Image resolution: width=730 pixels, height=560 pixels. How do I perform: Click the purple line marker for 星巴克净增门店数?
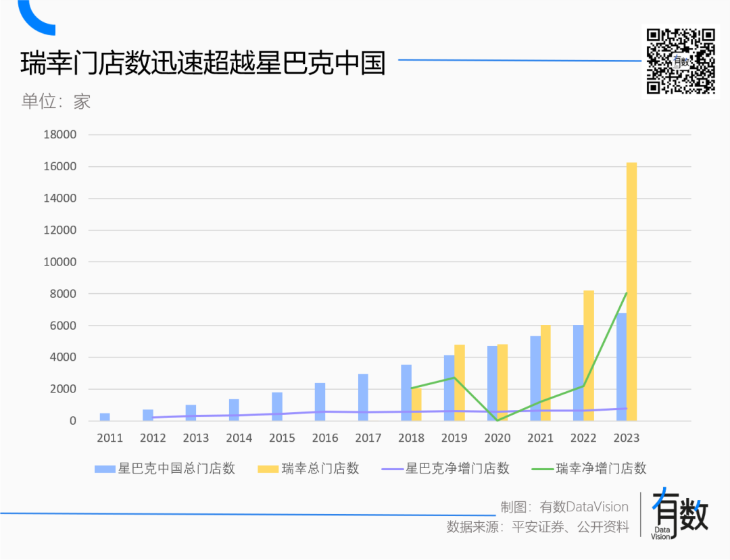pyautogui.click(x=392, y=469)
